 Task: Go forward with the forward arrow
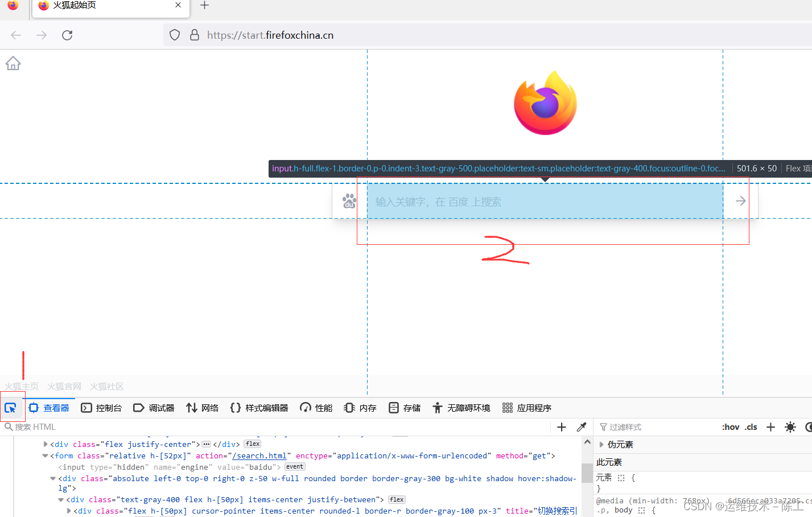click(x=42, y=35)
